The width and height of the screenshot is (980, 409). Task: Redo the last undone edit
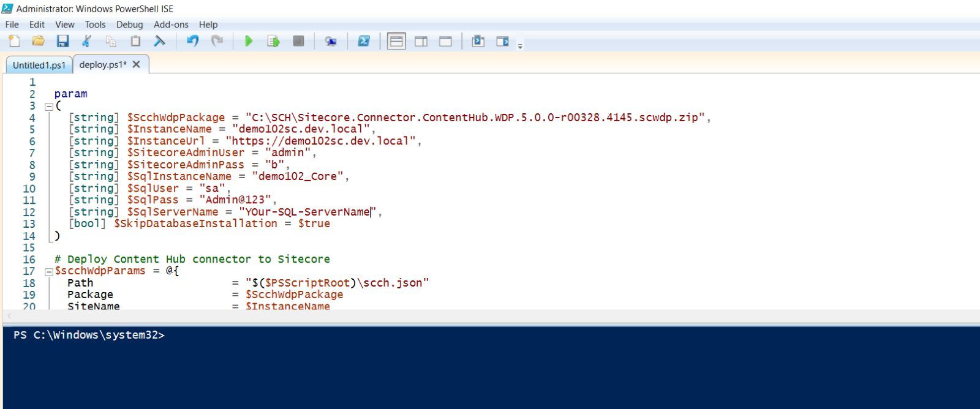217,41
